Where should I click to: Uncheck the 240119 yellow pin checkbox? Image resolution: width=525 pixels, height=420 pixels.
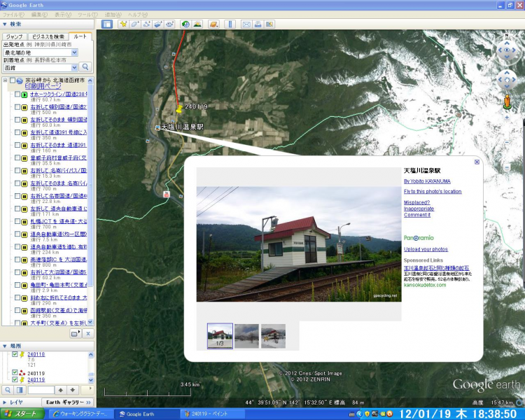15,379
